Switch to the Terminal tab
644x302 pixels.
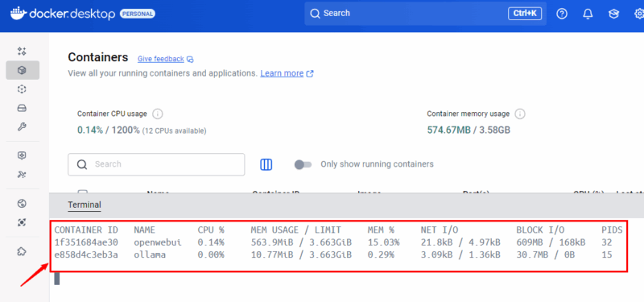click(x=85, y=205)
